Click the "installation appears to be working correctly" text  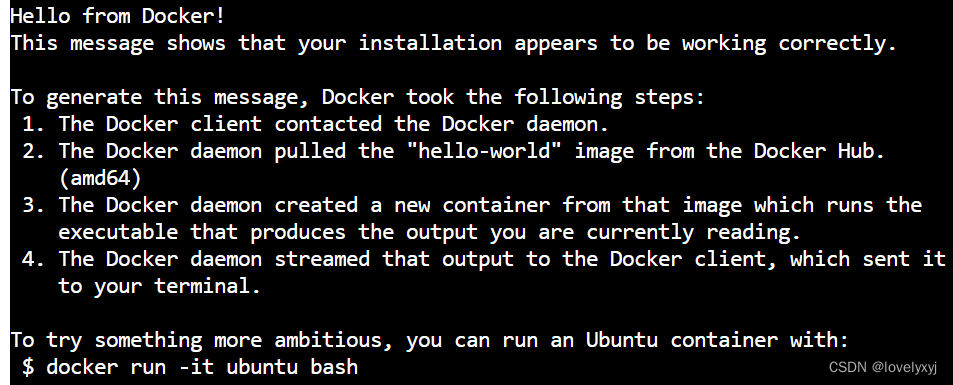click(628, 44)
